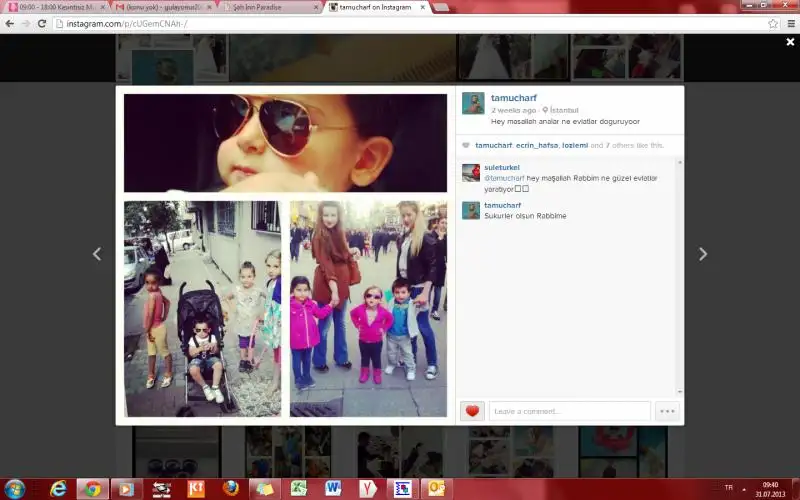
Task: Like the photo using the red heart button
Action: pos(472,411)
